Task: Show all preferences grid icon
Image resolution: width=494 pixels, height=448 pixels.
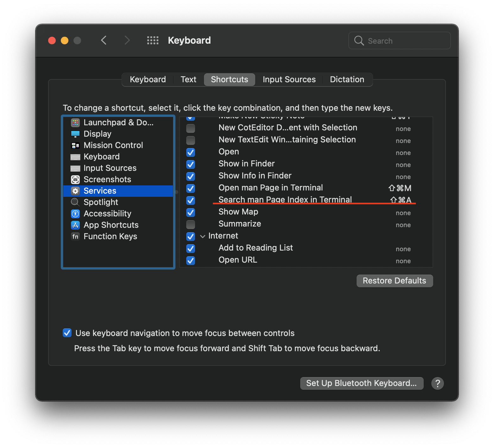Action: click(153, 40)
